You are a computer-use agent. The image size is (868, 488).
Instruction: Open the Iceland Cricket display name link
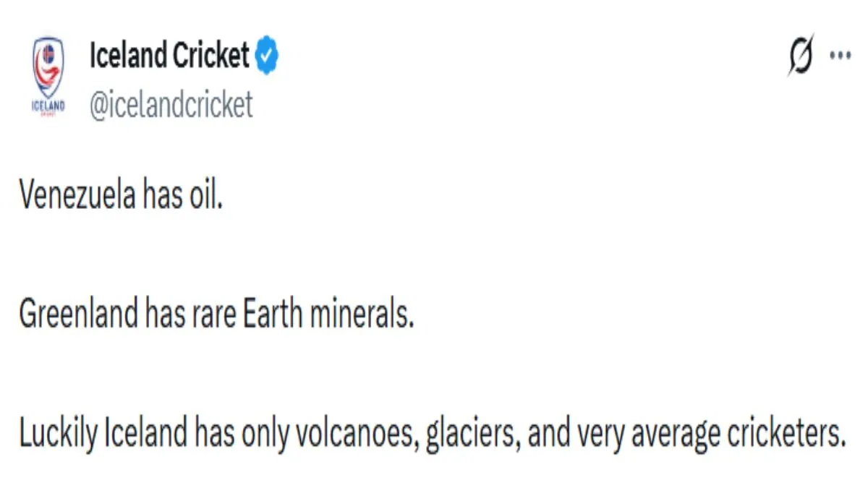(169, 56)
